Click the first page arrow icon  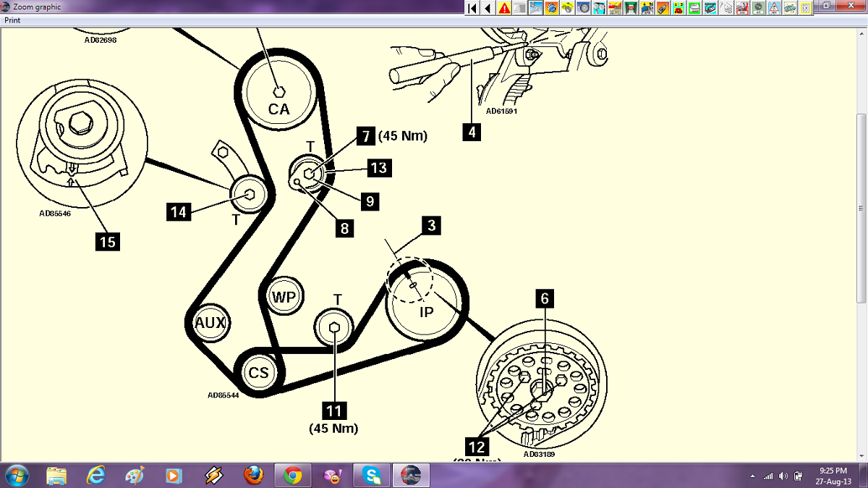pyautogui.click(x=472, y=8)
